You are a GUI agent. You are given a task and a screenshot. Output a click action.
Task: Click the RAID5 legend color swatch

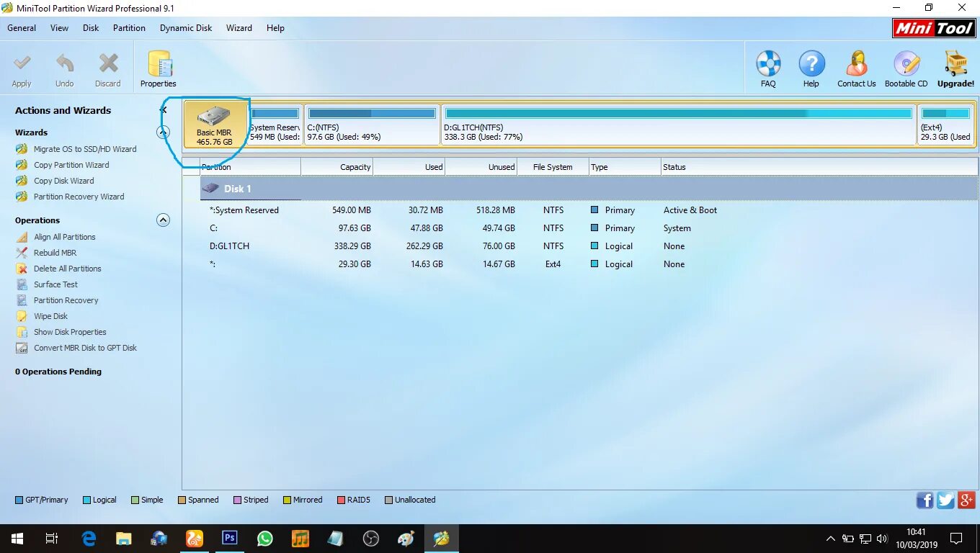tap(341, 500)
